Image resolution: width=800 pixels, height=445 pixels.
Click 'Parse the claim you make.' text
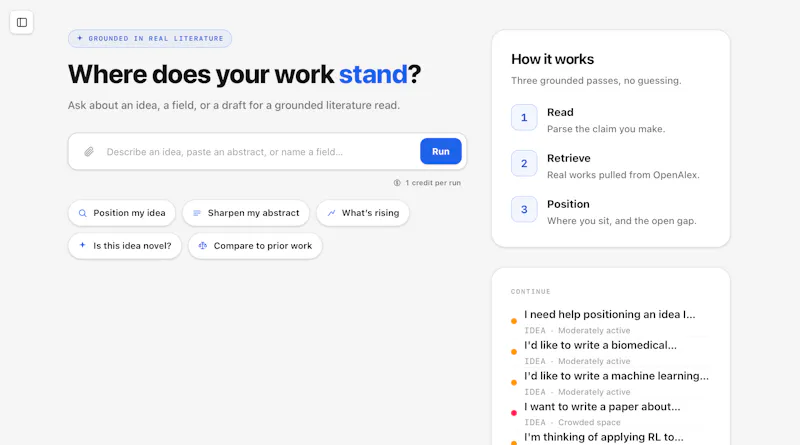pyautogui.click(x=606, y=129)
